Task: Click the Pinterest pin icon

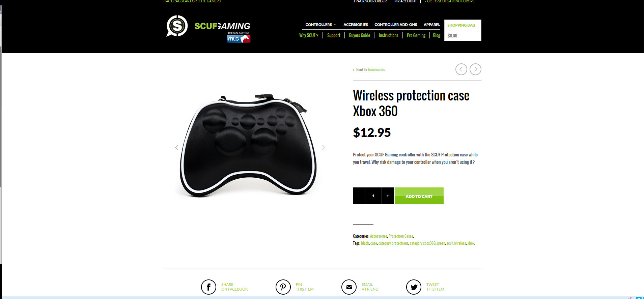Action: (x=283, y=287)
